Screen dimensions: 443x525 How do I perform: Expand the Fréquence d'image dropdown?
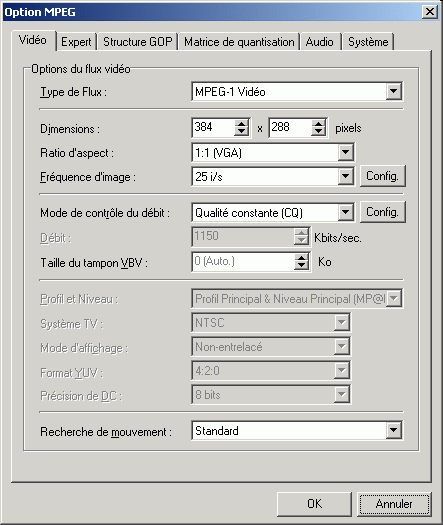345,176
